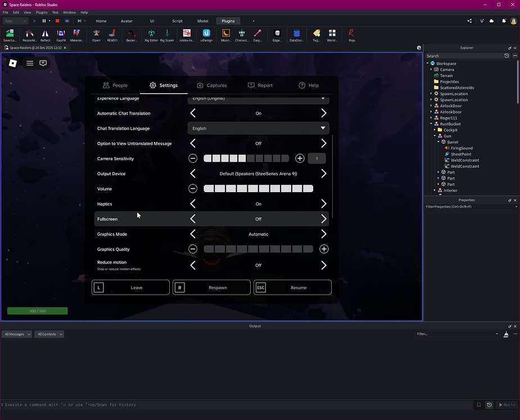Viewport: 520px width, 420px height.
Task: Switch to the Captures tab
Action: point(212,85)
